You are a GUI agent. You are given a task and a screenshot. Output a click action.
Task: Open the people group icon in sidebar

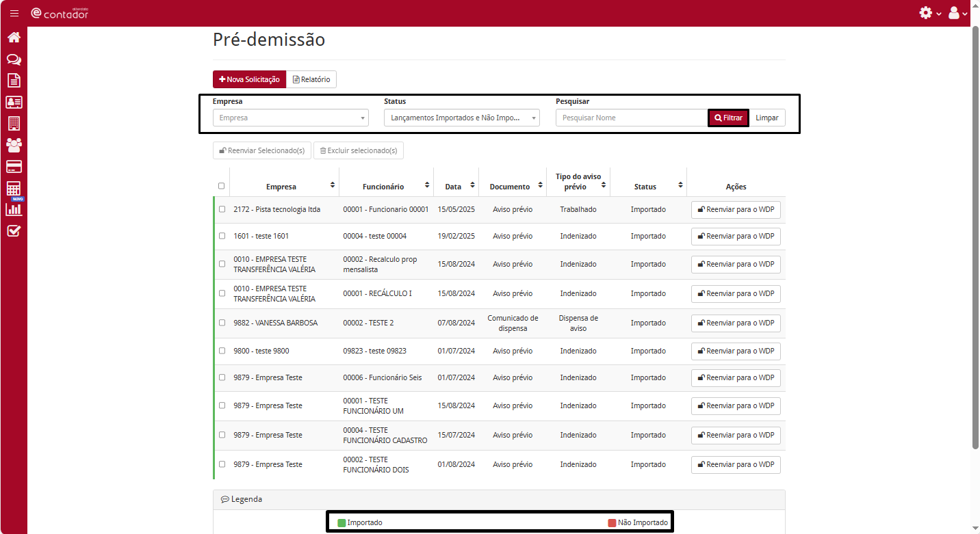click(14, 144)
